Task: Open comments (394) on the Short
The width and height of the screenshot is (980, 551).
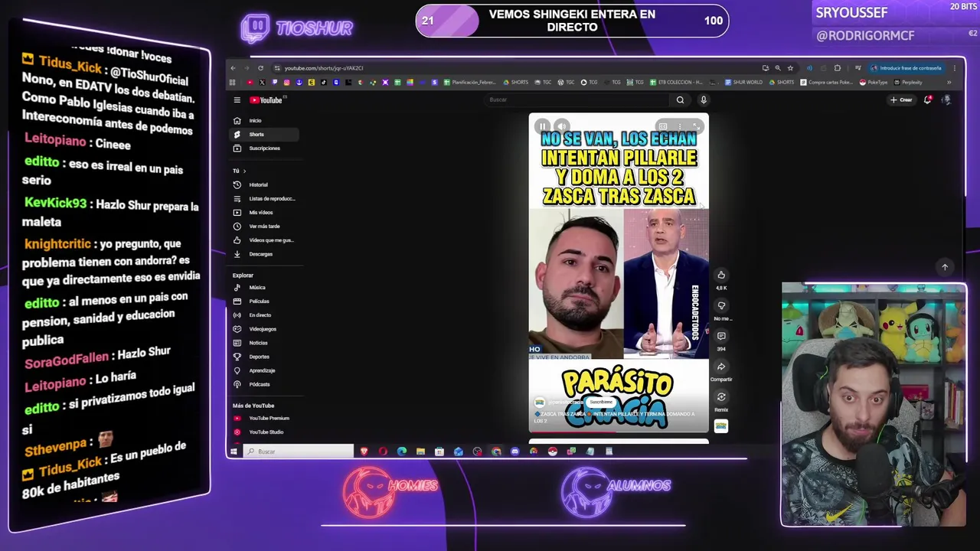Action: coord(721,336)
